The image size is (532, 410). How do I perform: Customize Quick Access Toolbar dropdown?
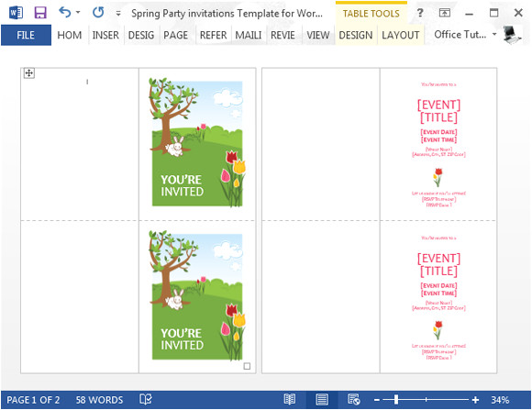pos(118,14)
